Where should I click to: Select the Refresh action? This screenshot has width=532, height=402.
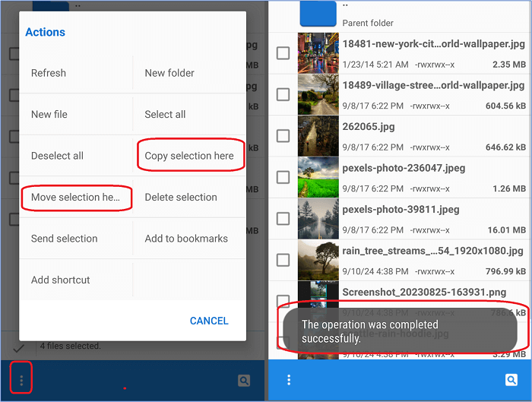tap(49, 74)
